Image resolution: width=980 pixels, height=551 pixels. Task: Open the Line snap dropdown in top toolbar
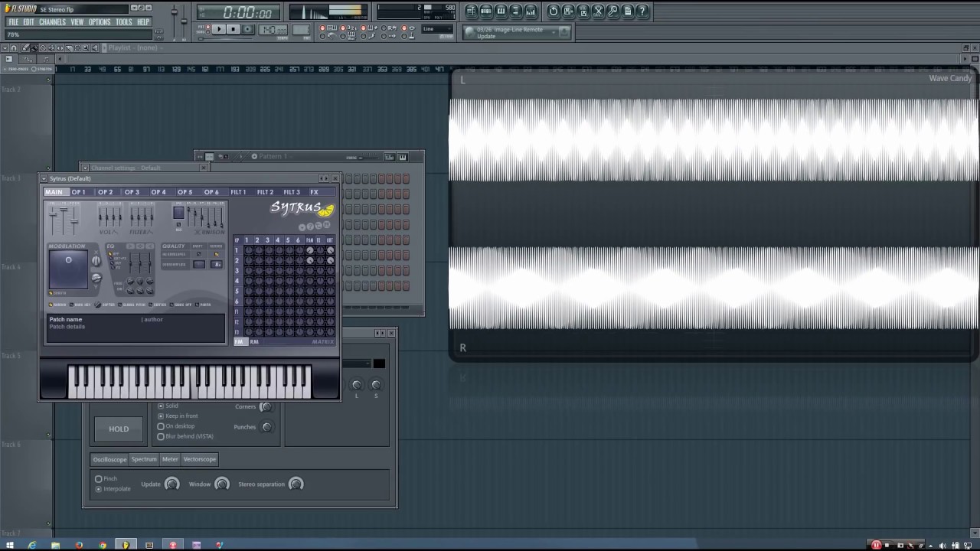tap(437, 29)
